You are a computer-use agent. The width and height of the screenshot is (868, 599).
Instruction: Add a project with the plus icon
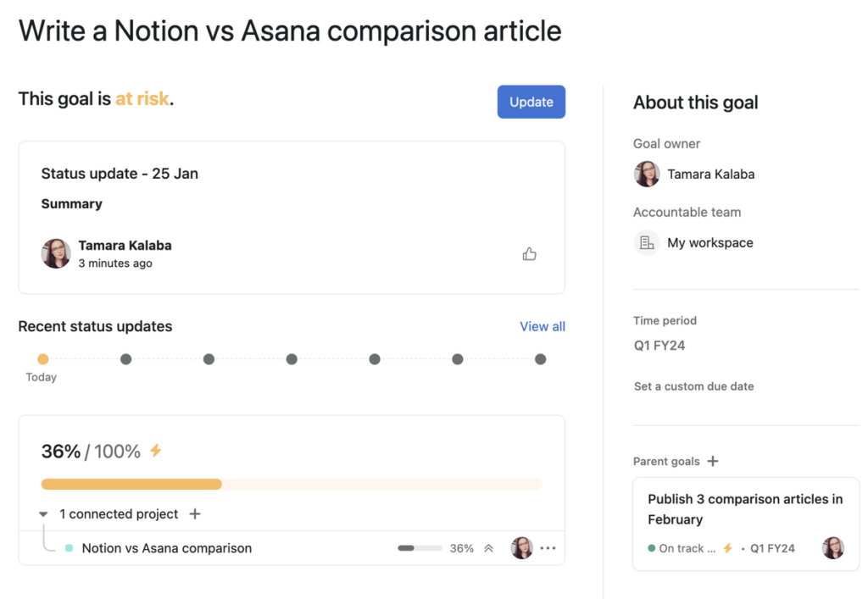(x=194, y=513)
